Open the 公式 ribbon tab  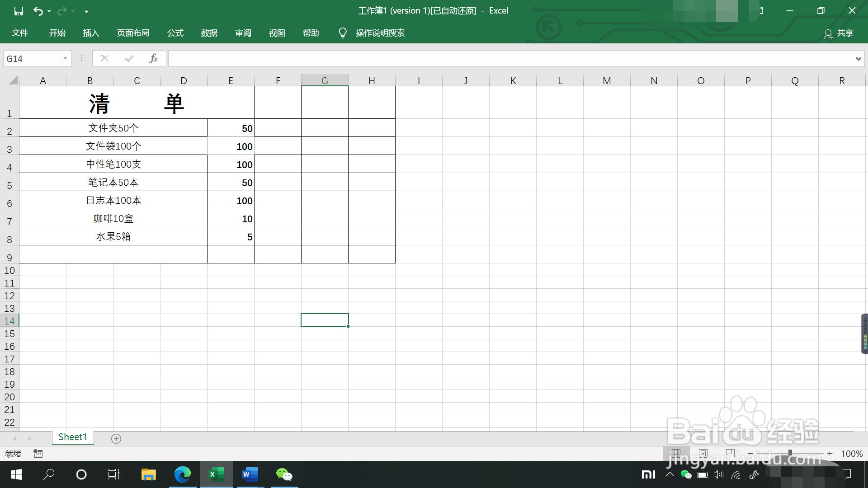click(x=175, y=33)
